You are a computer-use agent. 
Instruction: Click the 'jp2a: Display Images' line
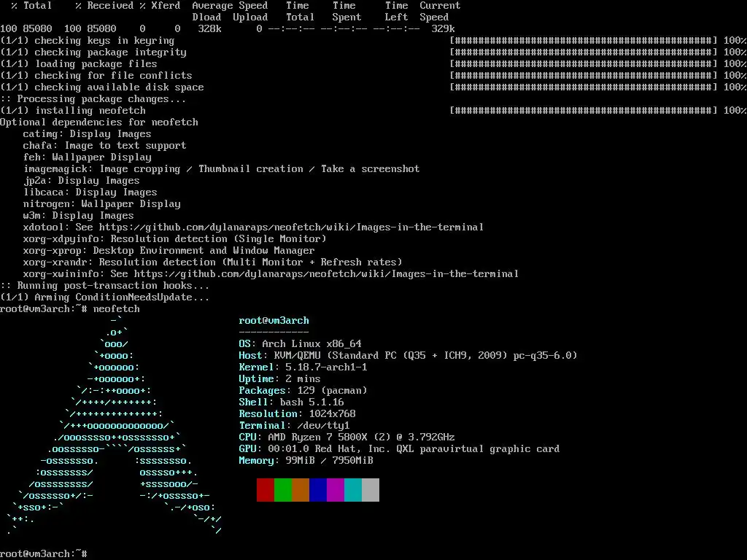[x=82, y=181]
